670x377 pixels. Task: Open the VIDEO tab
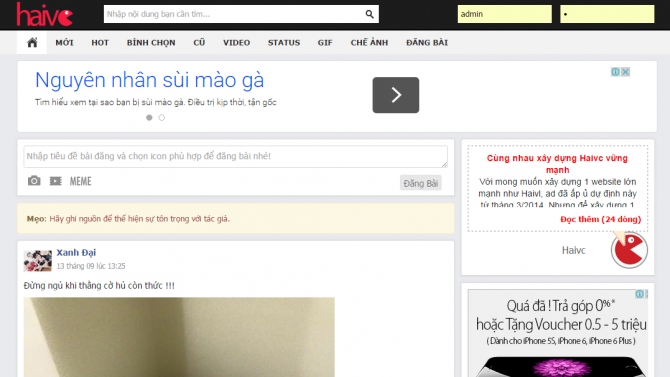(x=236, y=43)
